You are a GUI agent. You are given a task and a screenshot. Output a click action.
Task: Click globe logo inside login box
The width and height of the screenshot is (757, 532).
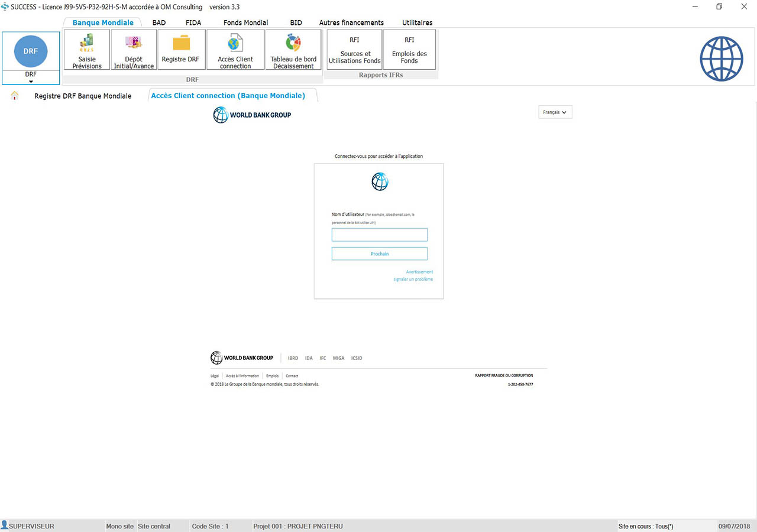pyautogui.click(x=380, y=181)
